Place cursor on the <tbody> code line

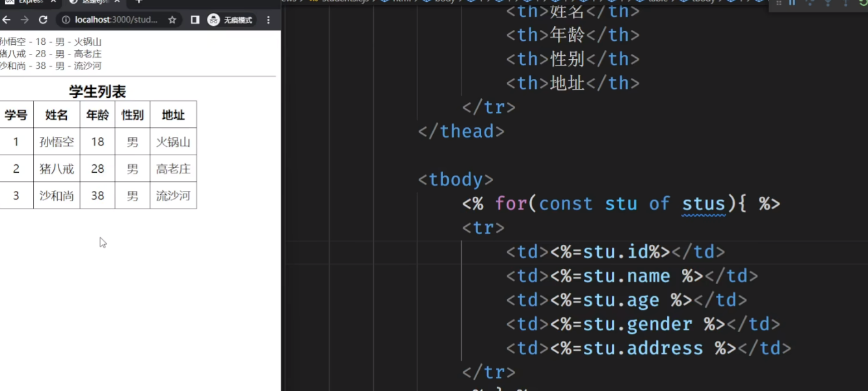click(x=456, y=179)
